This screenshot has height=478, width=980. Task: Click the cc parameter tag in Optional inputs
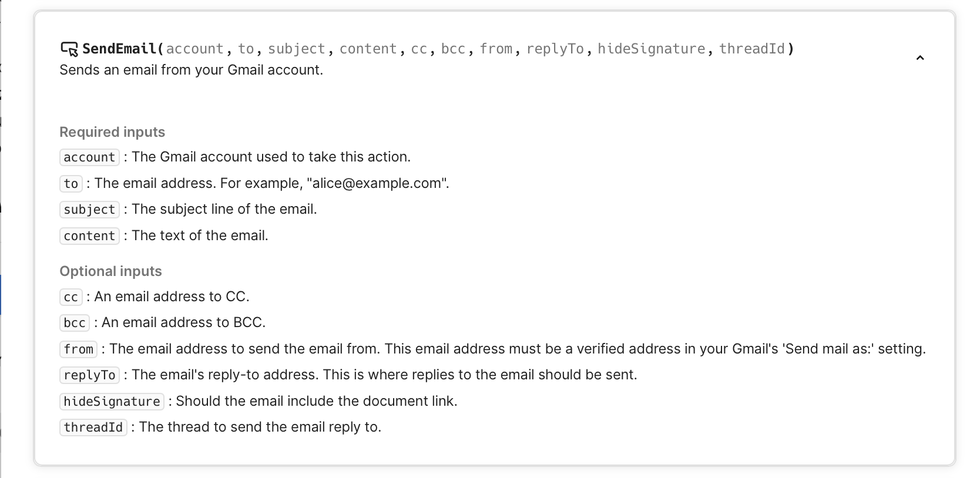[x=71, y=297]
